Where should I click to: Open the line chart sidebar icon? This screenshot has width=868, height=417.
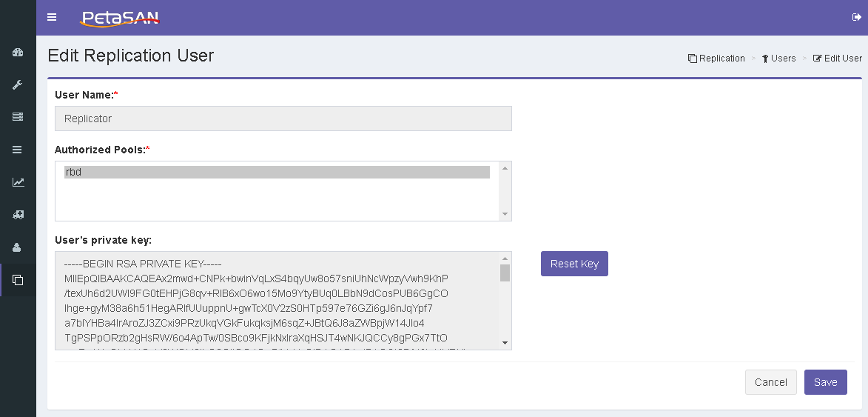coord(18,182)
